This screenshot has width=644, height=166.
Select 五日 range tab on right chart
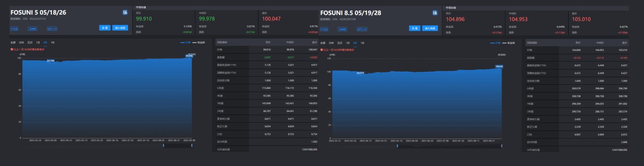pyautogui.click(x=339, y=43)
